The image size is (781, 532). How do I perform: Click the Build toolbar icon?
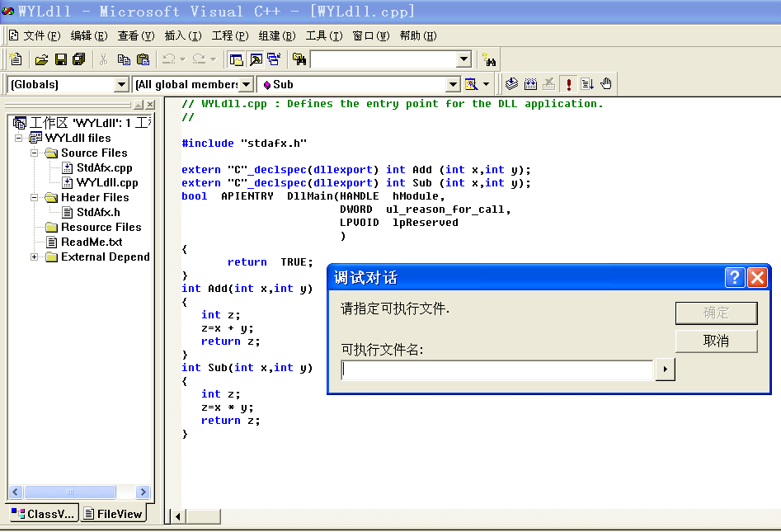[530, 83]
